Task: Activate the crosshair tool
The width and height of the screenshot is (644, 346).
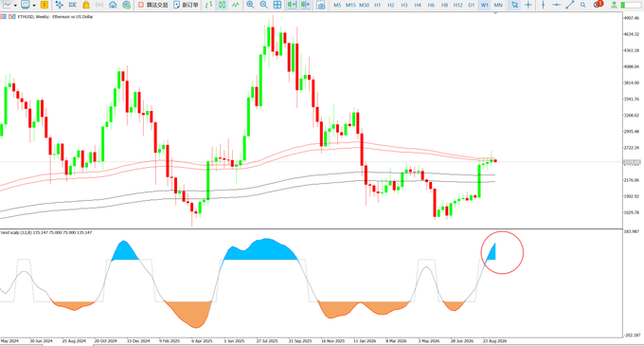Action: (x=528, y=5)
